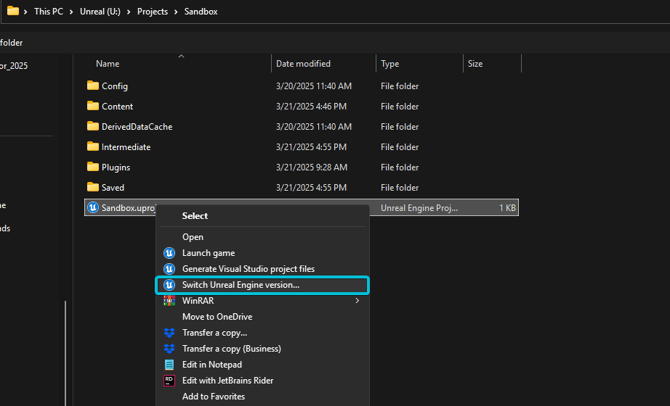Click the Unreal icon beside Switch Unreal Engine version

(x=169, y=285)
